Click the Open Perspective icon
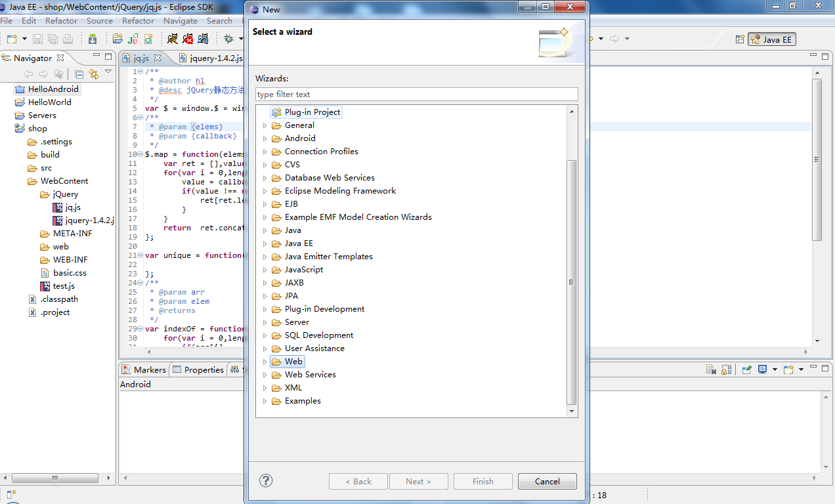 point(740,39)
